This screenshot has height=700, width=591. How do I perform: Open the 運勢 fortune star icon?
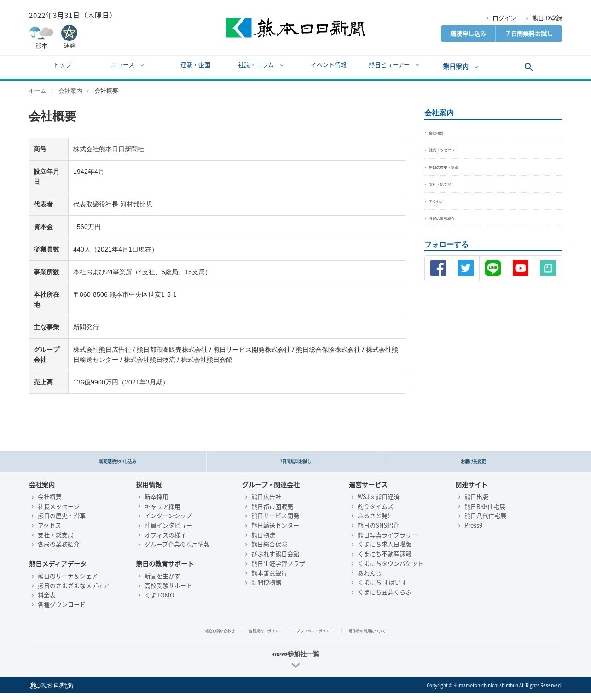tap(69, 33)
